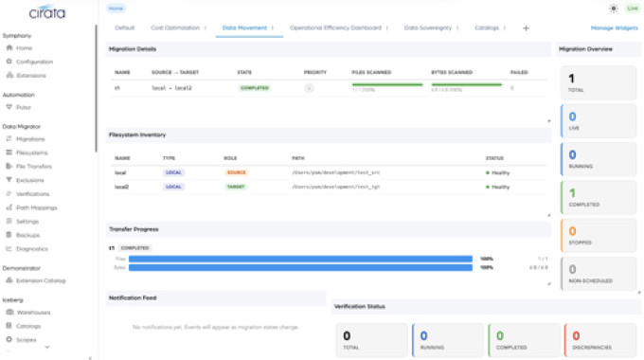Screen dimensions: 644x360
Task: Click Files transfer progress bar
Action: coord(300,259)
